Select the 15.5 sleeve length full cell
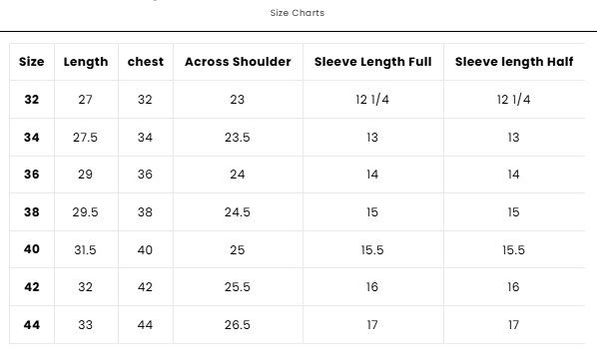The image size is (597, 364). (372, 250)
